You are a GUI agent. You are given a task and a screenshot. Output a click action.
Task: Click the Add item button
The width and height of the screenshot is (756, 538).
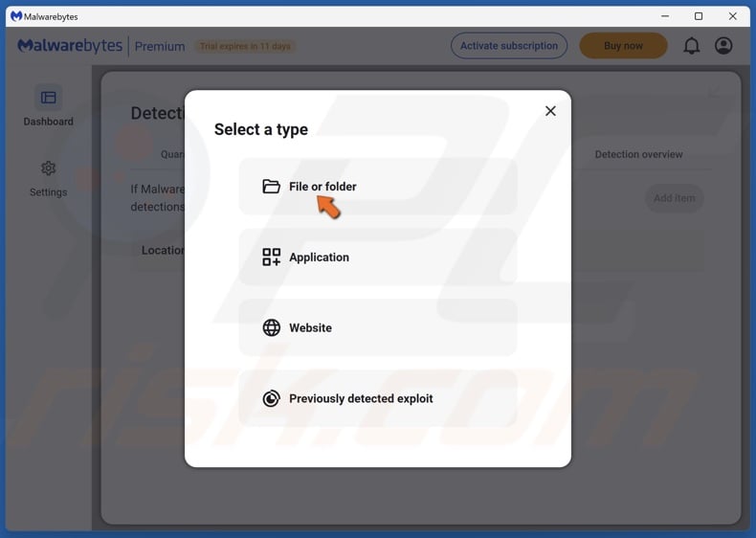[x=674, y=198]
